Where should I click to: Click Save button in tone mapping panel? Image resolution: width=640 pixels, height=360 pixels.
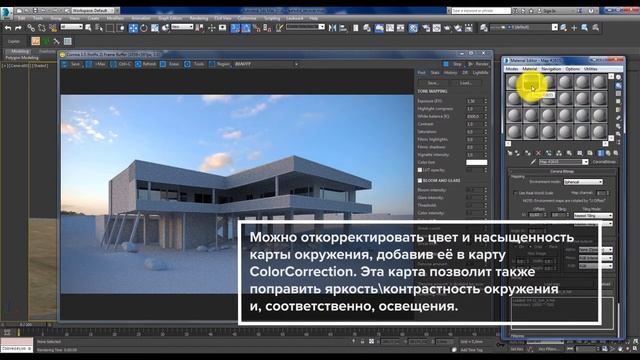pos(433,83)
